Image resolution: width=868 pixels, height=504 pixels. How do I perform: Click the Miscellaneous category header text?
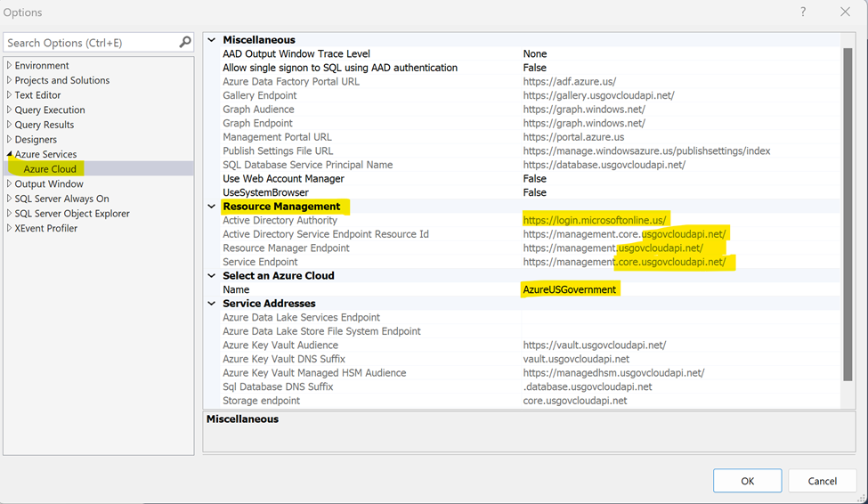(x=259, y=40)
